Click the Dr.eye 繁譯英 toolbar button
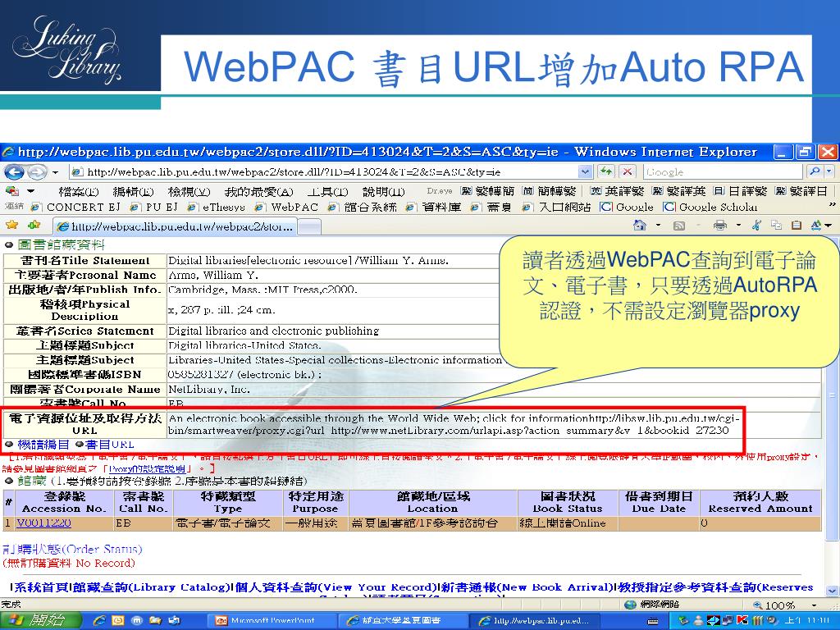This screenshot has width=840, height=630. coord(678,191)
